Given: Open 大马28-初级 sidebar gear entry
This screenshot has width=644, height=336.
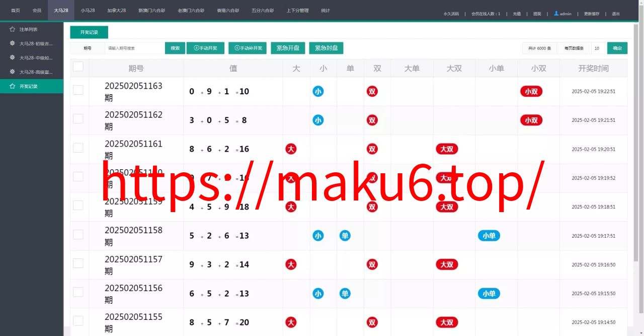Looking at the screenshot, I should pos(32,43).
